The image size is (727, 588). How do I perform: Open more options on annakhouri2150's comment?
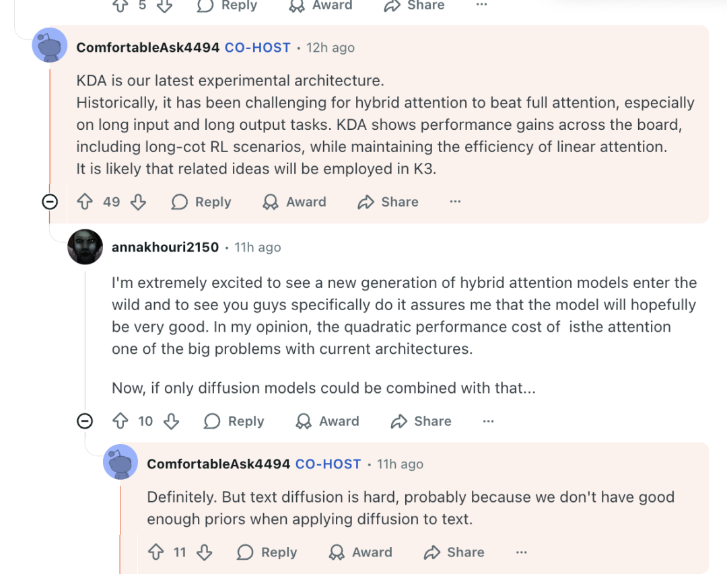pyautogui.click(x=489, y=421)
